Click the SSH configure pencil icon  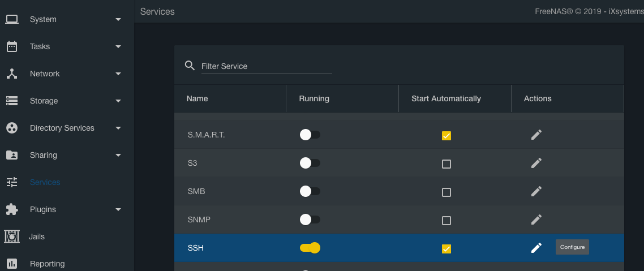536,248
